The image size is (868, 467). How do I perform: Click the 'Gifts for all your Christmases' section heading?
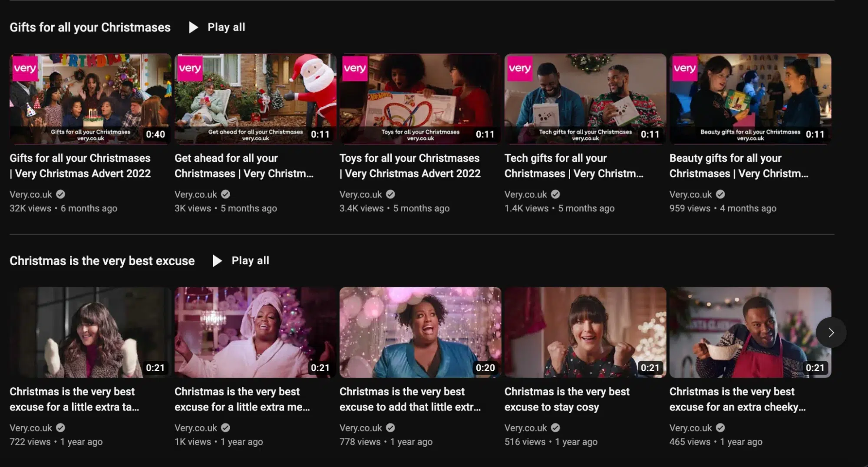[x=90, y=27]
